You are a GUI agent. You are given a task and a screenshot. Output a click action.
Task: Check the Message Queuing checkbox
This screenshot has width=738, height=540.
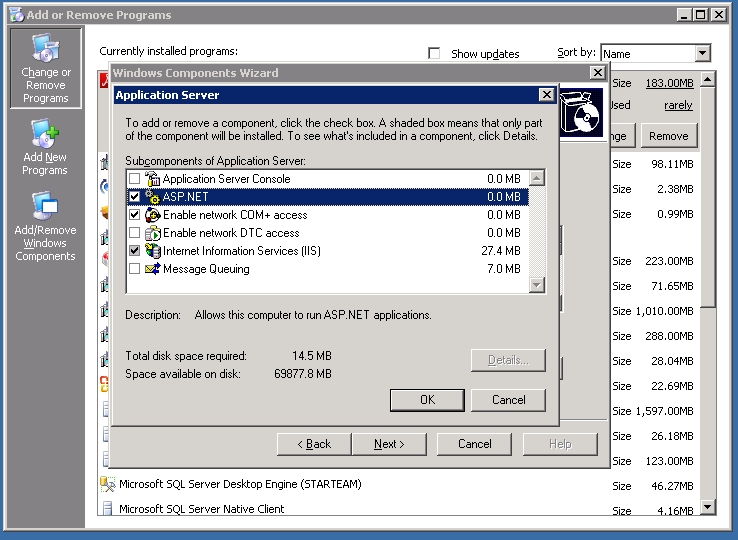coord(134,269)
